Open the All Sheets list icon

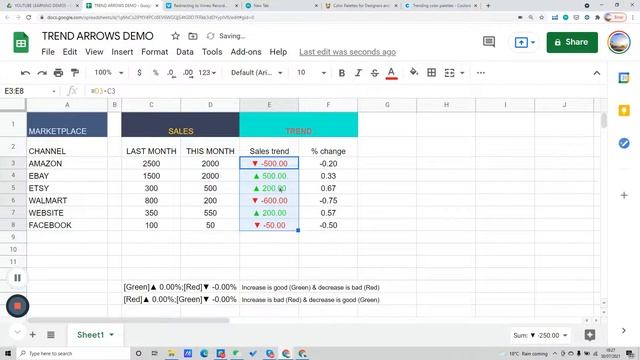pyautogui.click(x=51, y=335)
